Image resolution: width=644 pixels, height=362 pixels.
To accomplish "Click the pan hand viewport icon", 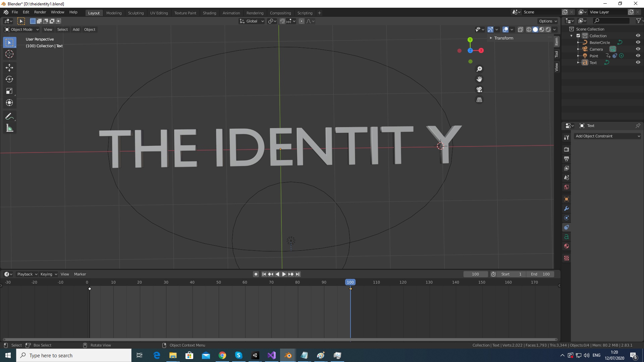I will coord(479,79).
